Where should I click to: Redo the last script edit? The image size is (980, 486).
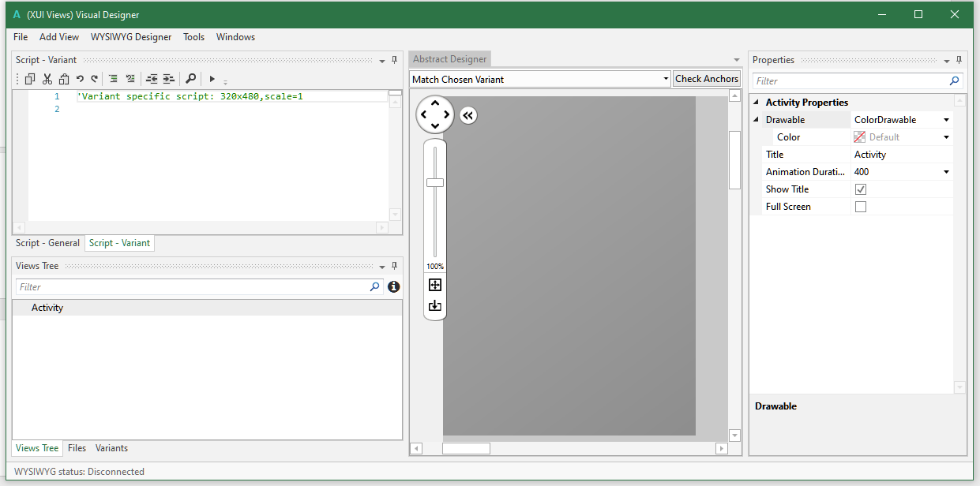pos(94,79)
